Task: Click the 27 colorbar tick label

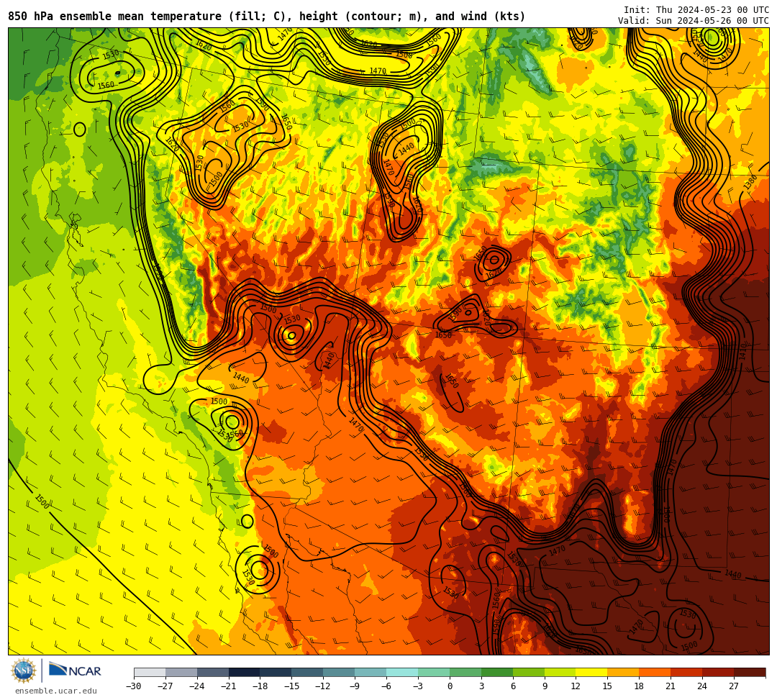Action: pos(734,686)
